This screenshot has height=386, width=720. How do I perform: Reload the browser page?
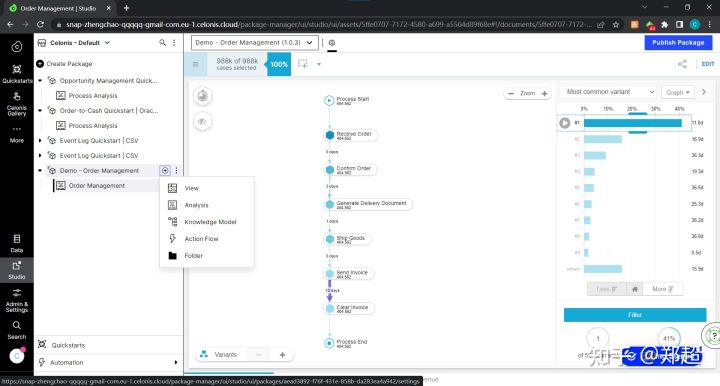point(40,24)
